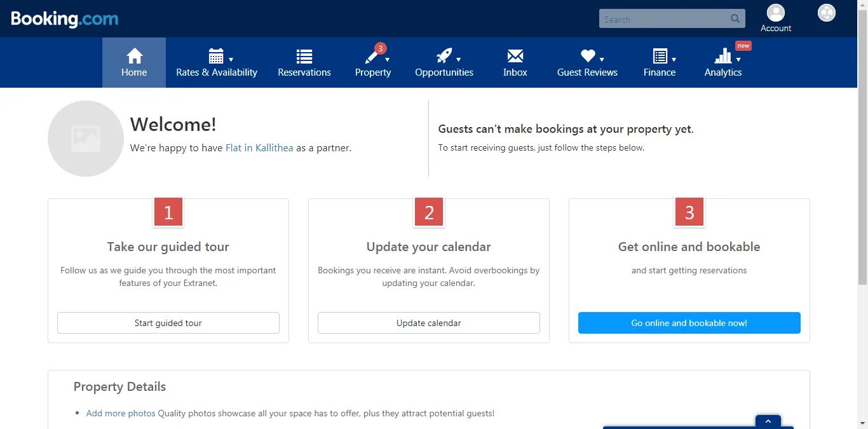Click the Update calendar button
This screenshot has width=868, height=429.
coord(429,323)
